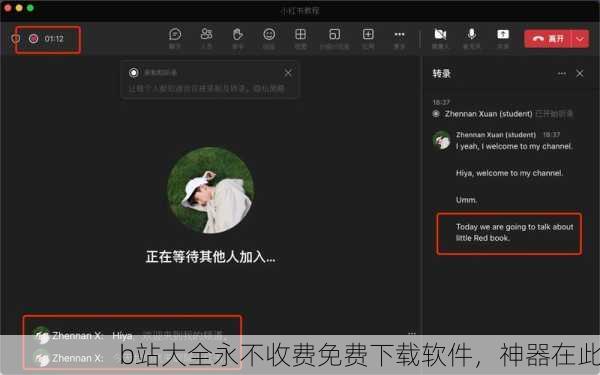Viewport: 600px width, 375px height.
Task: Raise hand using the hand icon
Action: click(238, 34)
